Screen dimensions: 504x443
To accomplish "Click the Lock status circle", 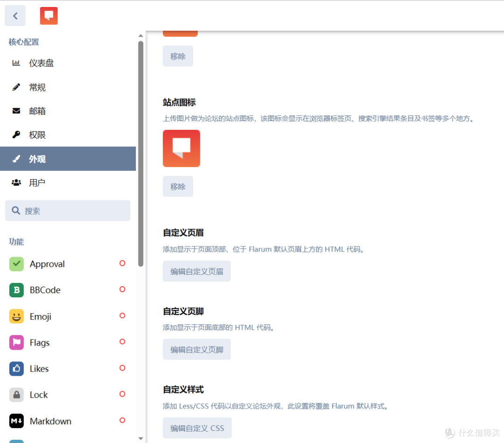I will (x=122, y=394).
